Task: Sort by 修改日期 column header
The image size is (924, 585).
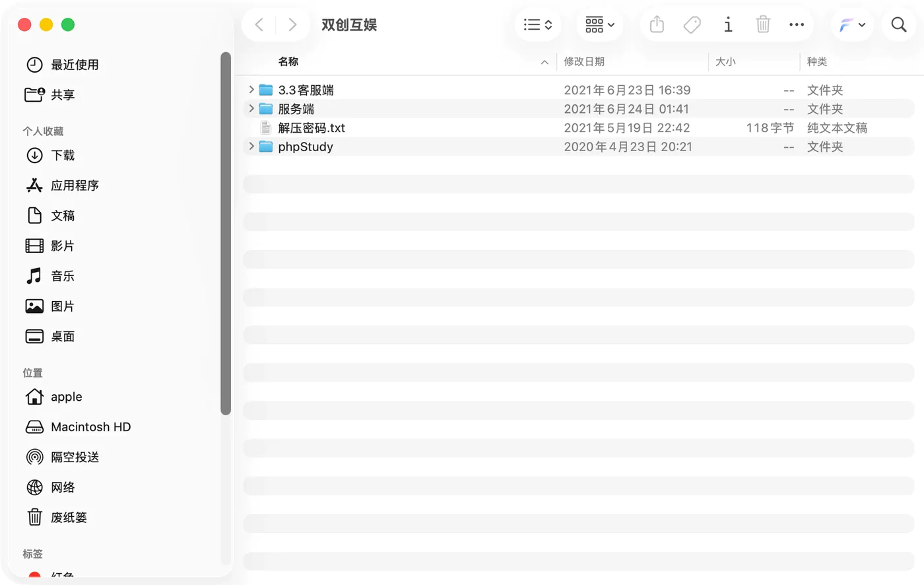Action: click(584, 61)
